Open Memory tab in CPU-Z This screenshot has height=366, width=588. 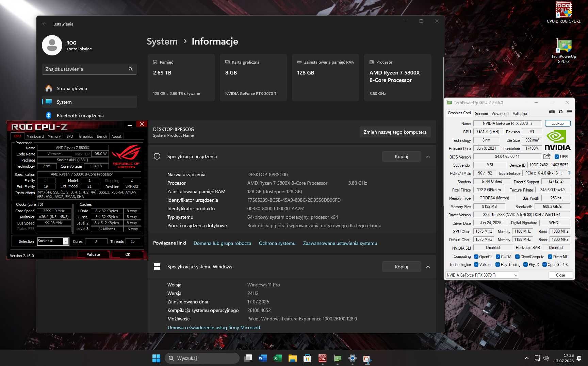point(54,136)
